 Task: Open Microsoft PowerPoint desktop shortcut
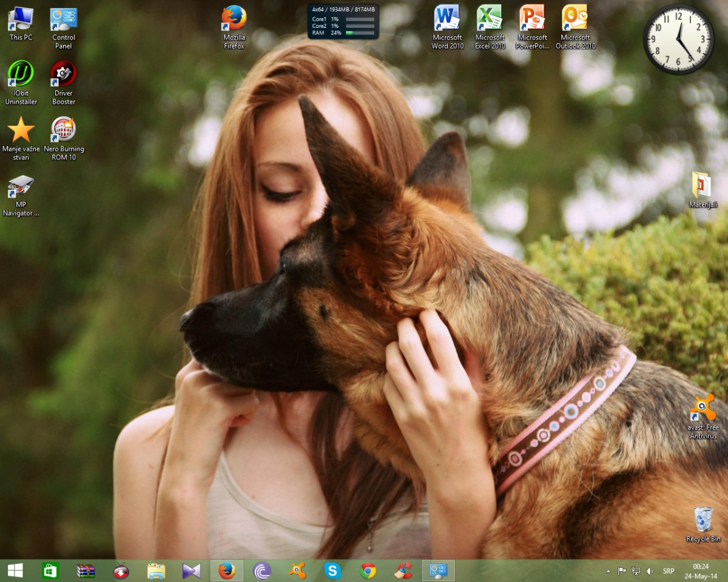pyautogui.click(x=532, y=18)
